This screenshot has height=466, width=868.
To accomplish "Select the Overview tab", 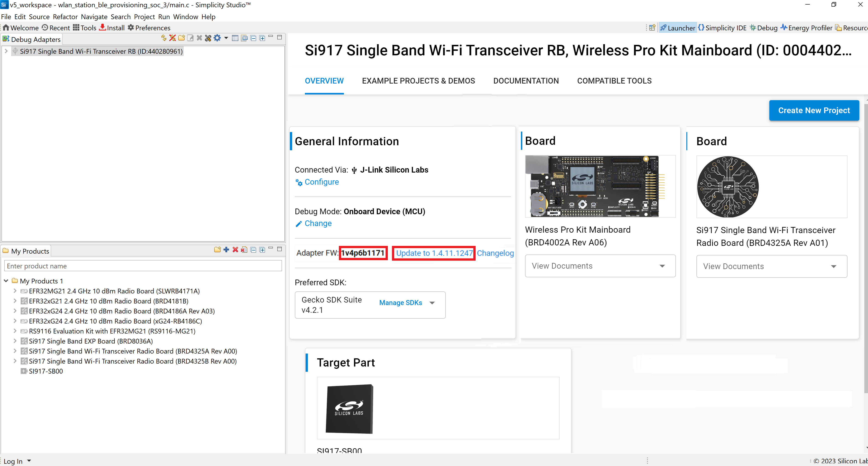I will point(324,81).
